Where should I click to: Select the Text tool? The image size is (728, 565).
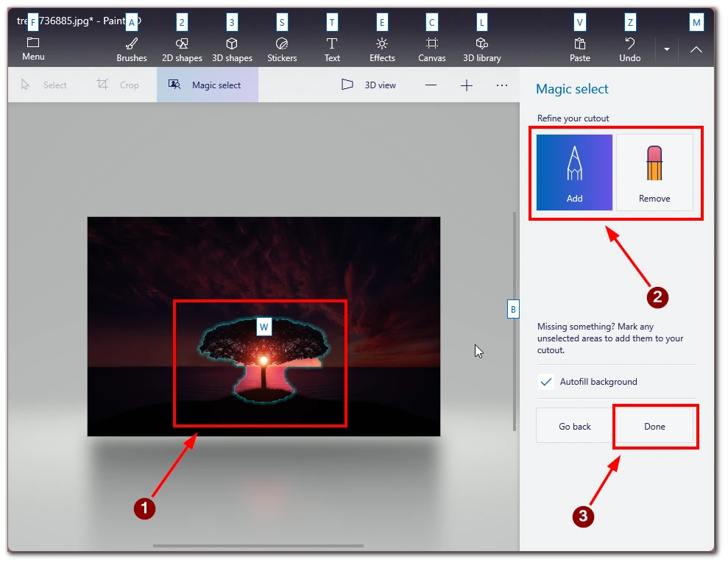(x=332, y=49)
